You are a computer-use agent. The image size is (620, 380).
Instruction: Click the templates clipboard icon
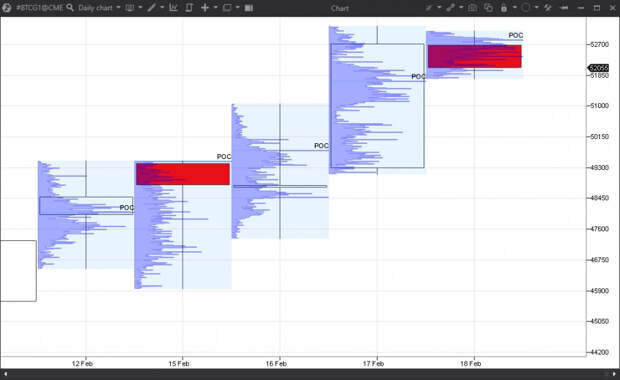pos(189,8)
